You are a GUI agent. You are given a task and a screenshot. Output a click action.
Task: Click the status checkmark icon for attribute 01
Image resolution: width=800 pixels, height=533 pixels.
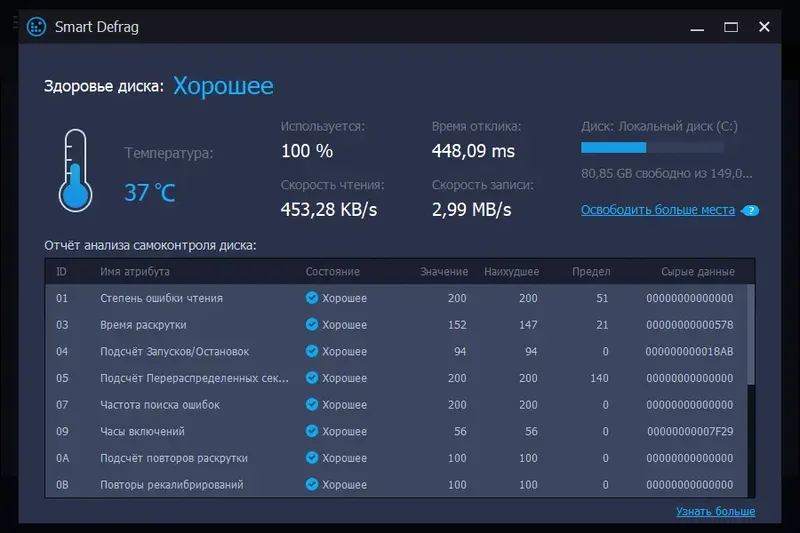(312, 298)
